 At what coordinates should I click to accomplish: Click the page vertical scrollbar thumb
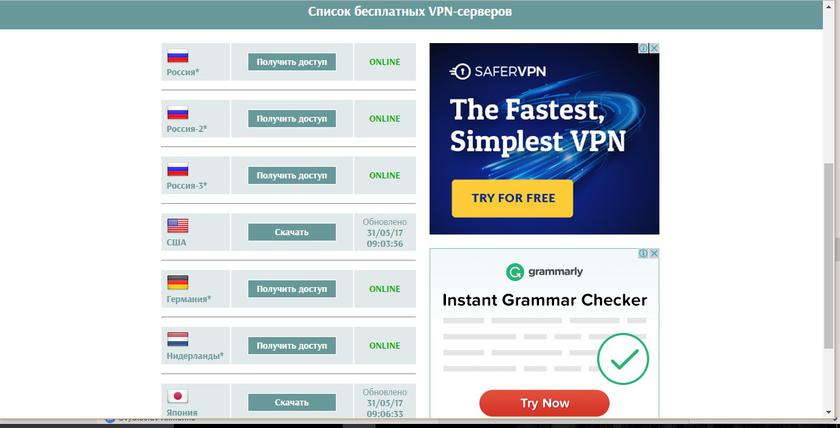click(829, 254)
